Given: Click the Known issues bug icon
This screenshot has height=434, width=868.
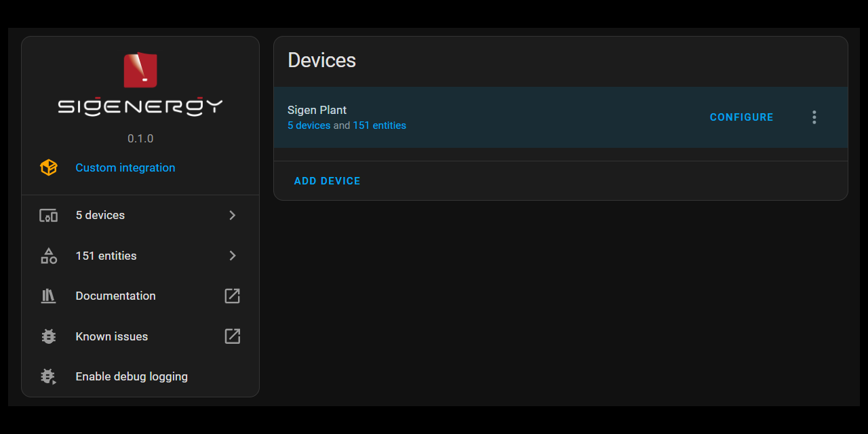Looking at the screenshot, I should click(x=49, y=336).
